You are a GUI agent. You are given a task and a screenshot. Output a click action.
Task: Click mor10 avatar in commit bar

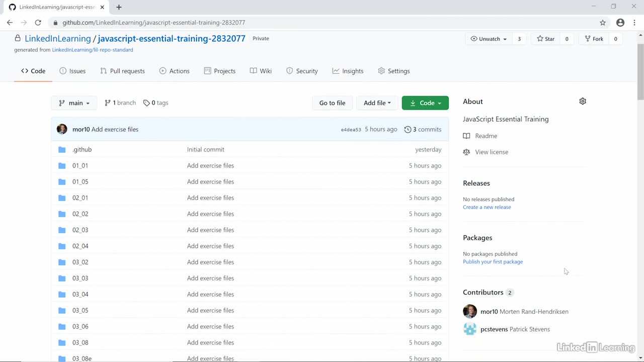62,129
